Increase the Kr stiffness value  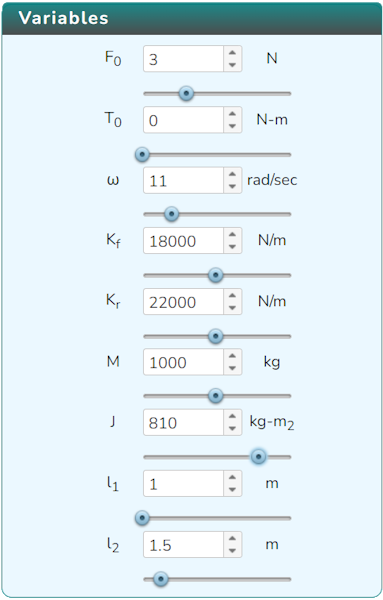(232, 296)
